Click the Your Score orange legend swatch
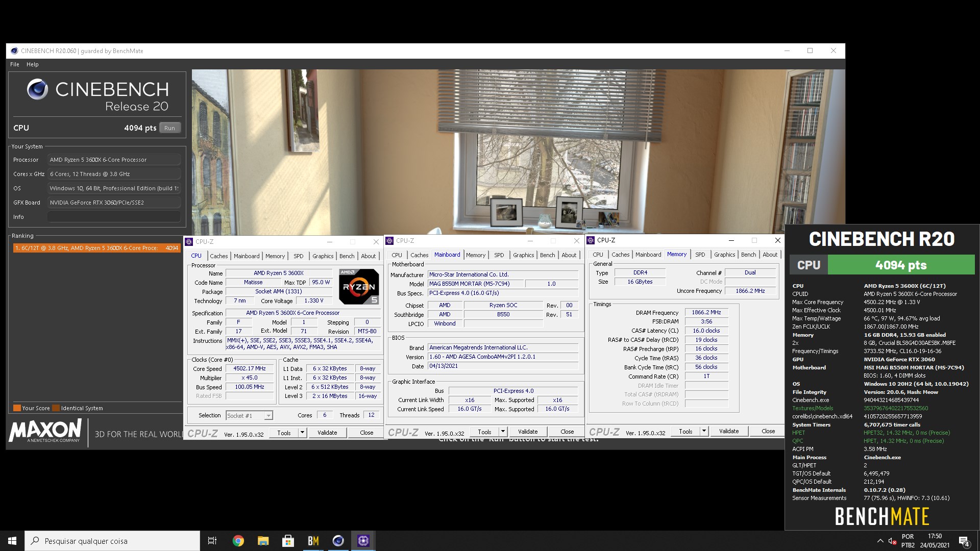This screenshot has height=551, width=980. point(17,408)
